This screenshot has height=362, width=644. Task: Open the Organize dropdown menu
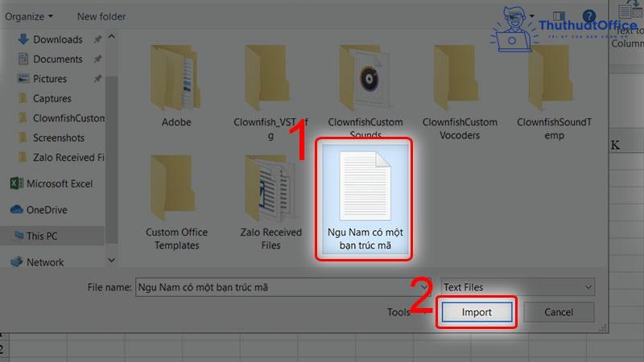click(29, 17)
